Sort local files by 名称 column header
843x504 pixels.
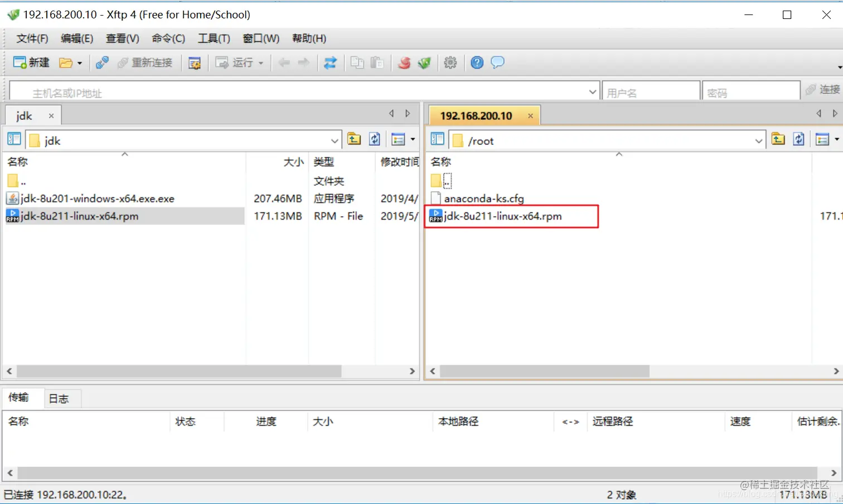124,162
